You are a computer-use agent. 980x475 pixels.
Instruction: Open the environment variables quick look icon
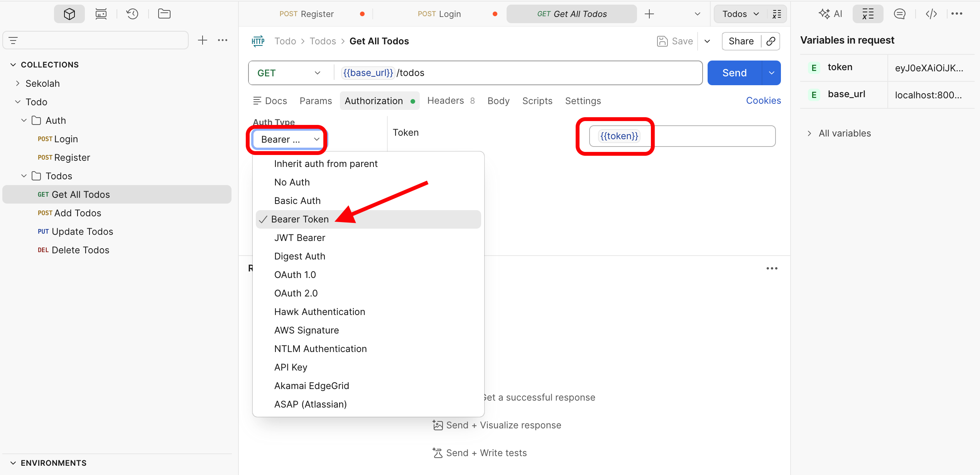(x=777, y=14)
